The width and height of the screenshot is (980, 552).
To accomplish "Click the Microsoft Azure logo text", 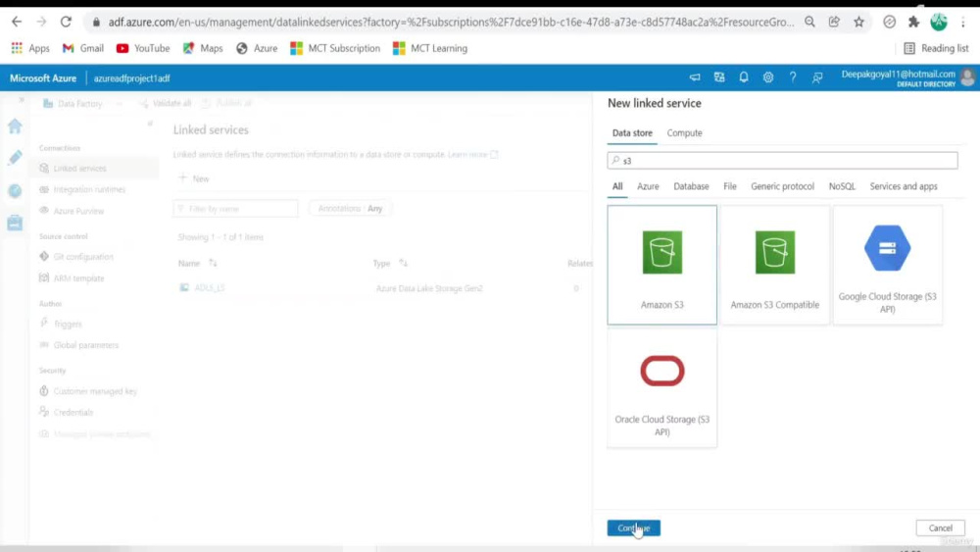I will tap(43, 78).
